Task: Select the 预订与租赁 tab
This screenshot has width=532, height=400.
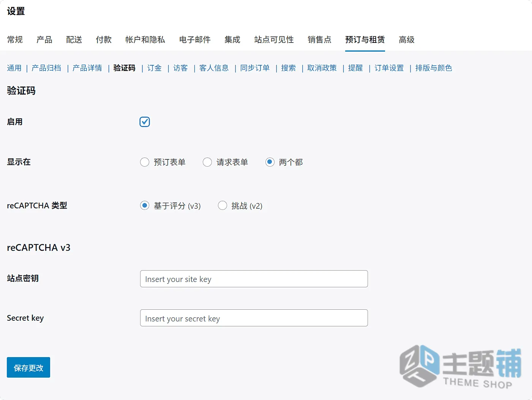Action: [365, 39]
